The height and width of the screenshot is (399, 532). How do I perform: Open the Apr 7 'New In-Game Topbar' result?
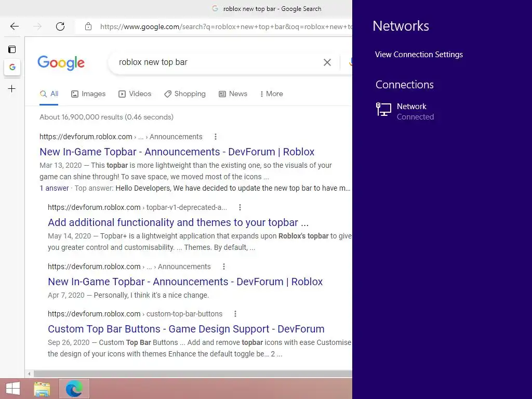point(185,282)
